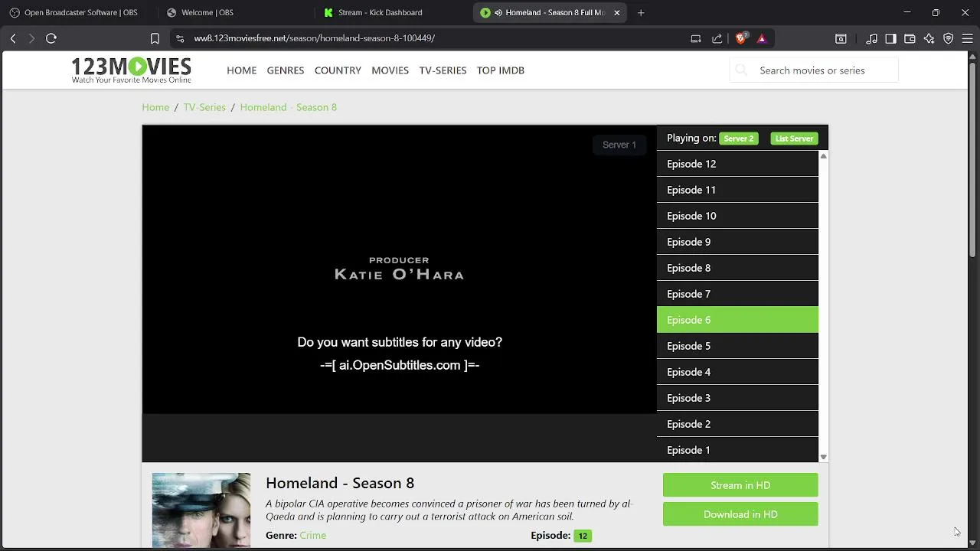The image size is (980, 551).
Task: Play Episode 10
Action: click(737, 216)
